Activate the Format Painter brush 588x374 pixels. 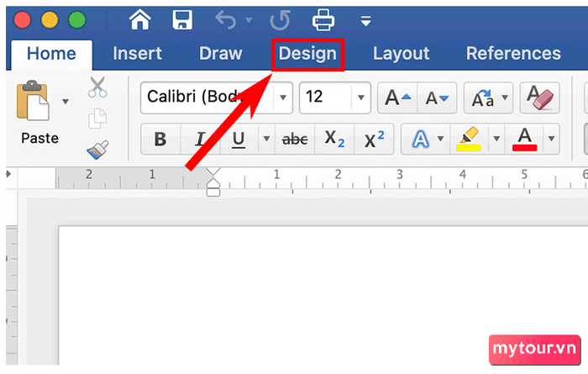pyautogui.click(x=98, y=150)
